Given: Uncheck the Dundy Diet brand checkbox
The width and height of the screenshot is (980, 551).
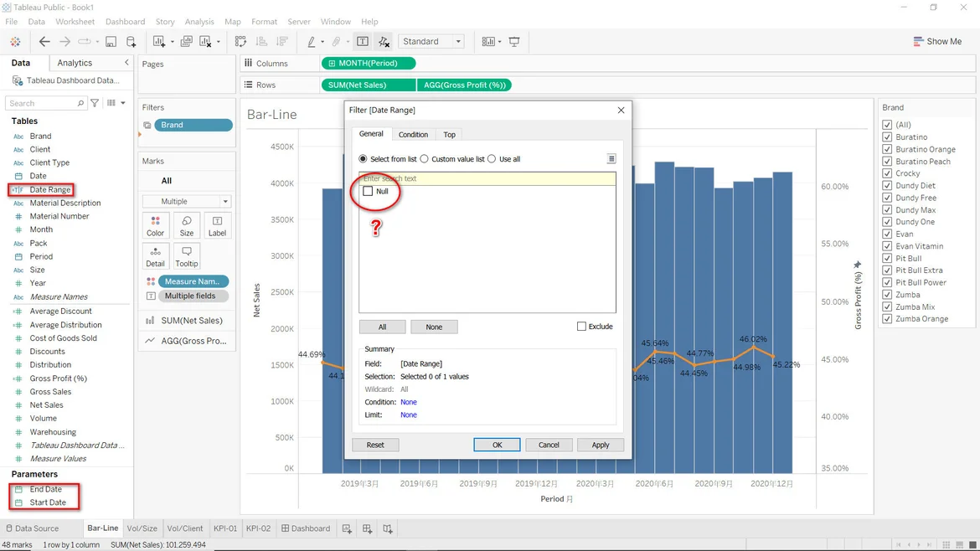Looking at the screenshot, I should (x=887, y=186).
